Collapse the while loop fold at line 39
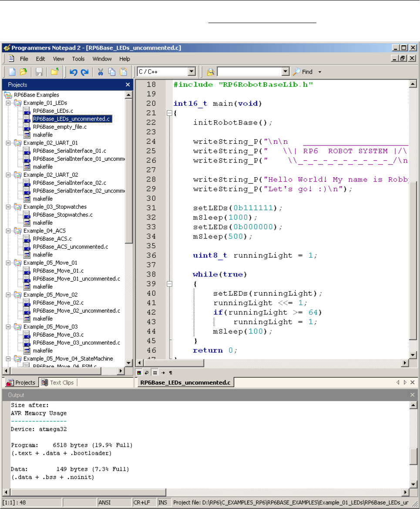This screenshot has height=509, width=420. point(169,284)
